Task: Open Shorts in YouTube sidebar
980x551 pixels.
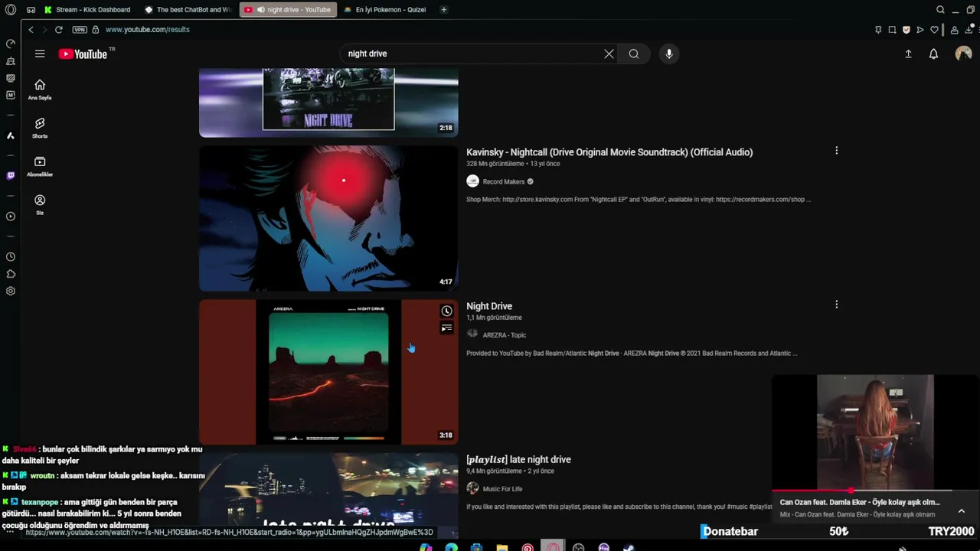Action: pos(40,128)
